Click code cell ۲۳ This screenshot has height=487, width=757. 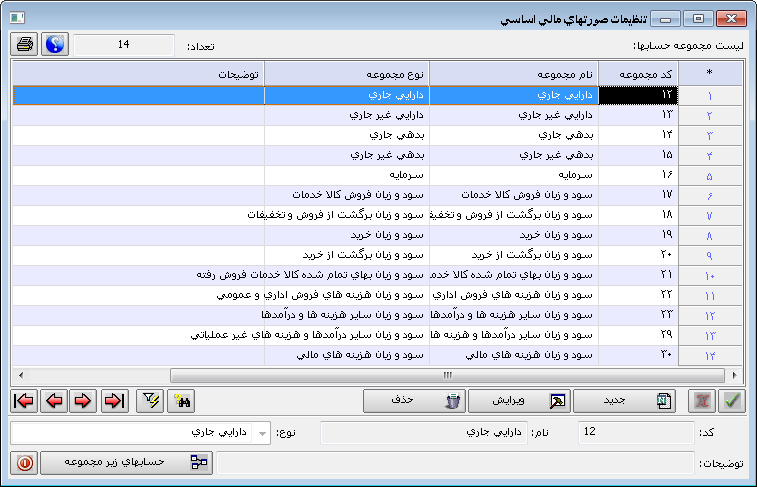tap(638, 315)
